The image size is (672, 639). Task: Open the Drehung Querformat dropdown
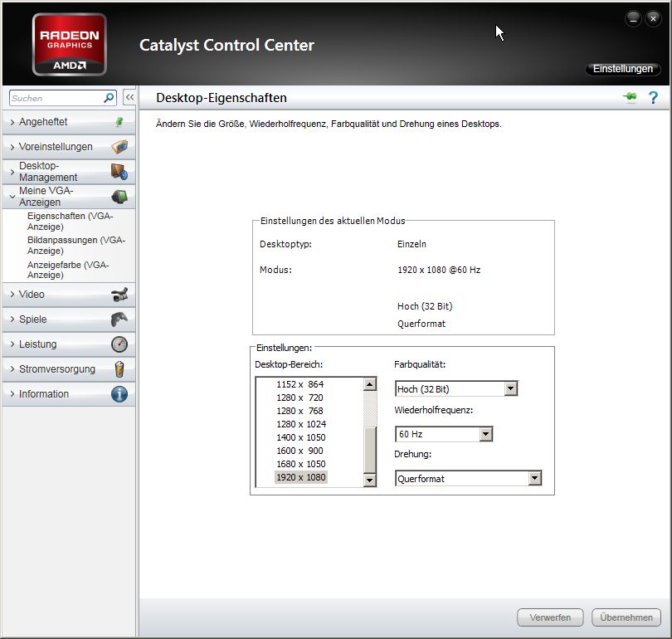pyautogui.click(x=468, y=478)
